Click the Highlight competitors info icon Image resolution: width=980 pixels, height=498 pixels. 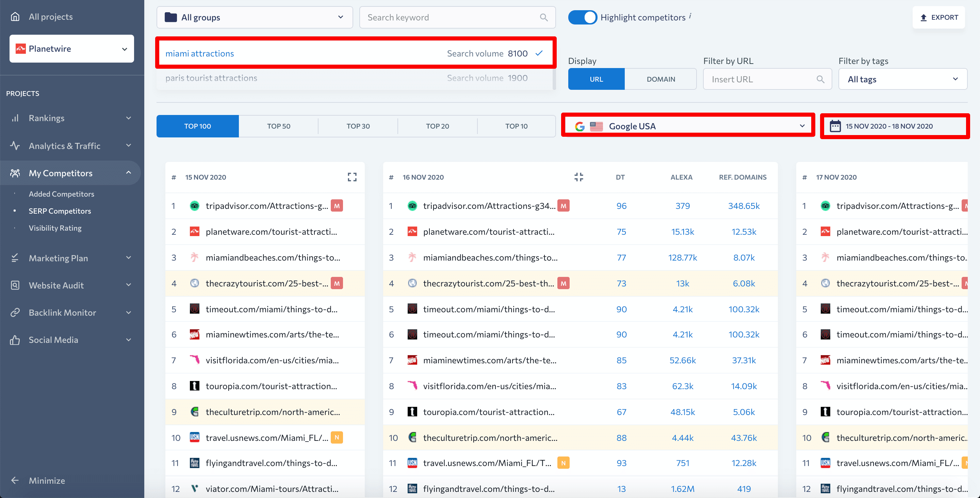click(690, 16)
